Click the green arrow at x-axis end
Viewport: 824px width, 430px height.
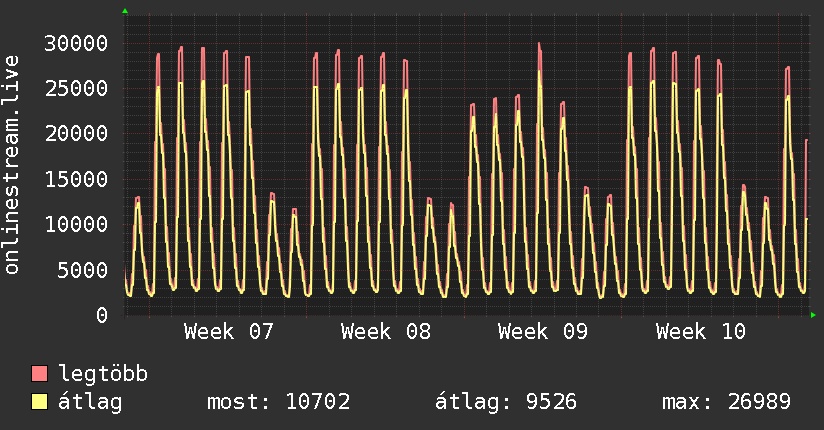[x=813, y=315]
